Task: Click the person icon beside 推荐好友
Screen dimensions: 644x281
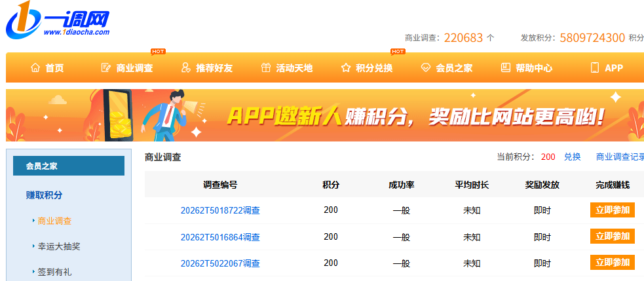Action: pyautogui.click(x=186, y=67)
